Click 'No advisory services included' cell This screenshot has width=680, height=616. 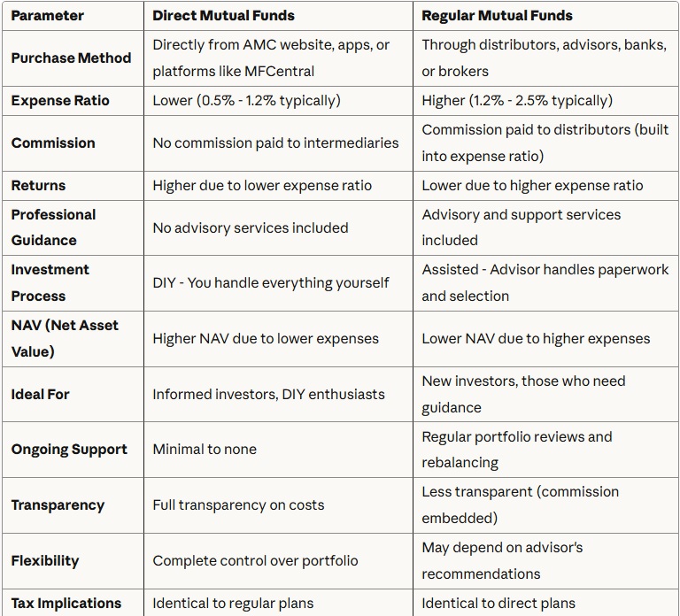[x=251, y=227]
